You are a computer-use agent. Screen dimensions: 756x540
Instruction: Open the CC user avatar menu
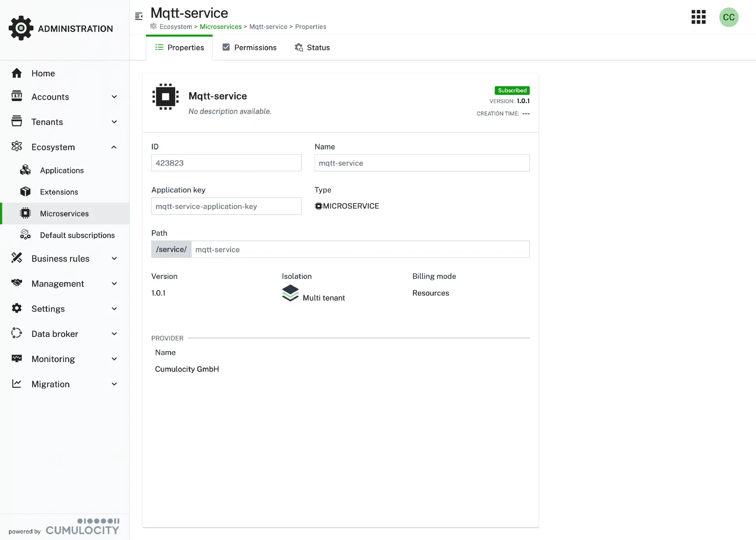point(729,17)
